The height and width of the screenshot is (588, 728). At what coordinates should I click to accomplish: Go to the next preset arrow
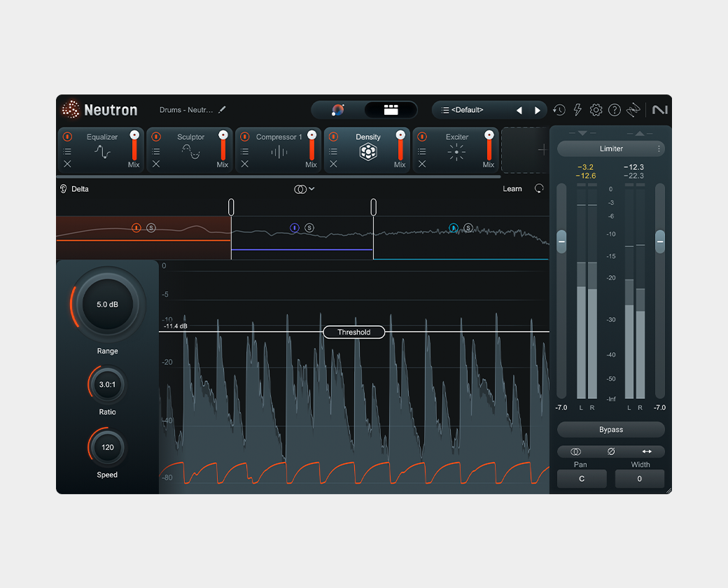click(538, 111)
